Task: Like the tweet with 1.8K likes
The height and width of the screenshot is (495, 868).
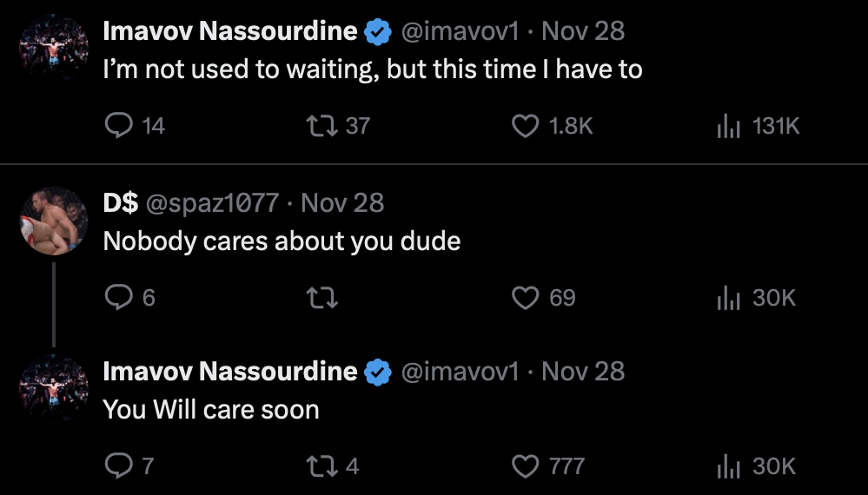Action: click(525, 127)
